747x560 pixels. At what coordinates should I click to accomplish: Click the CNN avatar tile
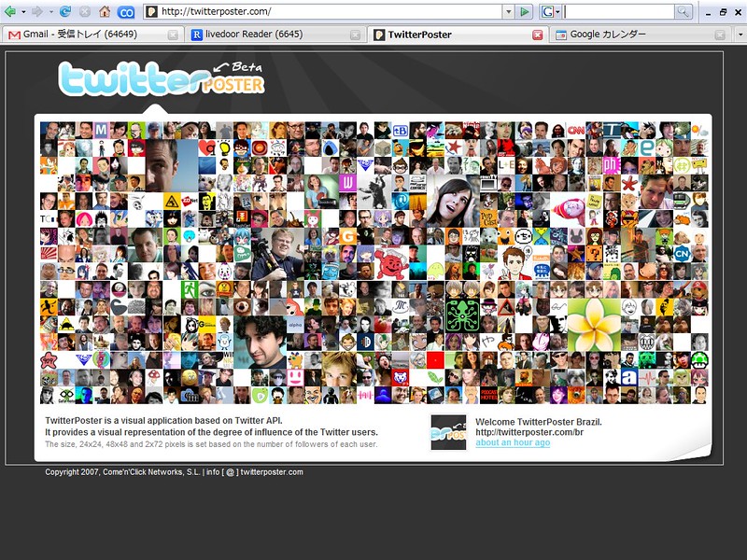(x=575, y=130)
